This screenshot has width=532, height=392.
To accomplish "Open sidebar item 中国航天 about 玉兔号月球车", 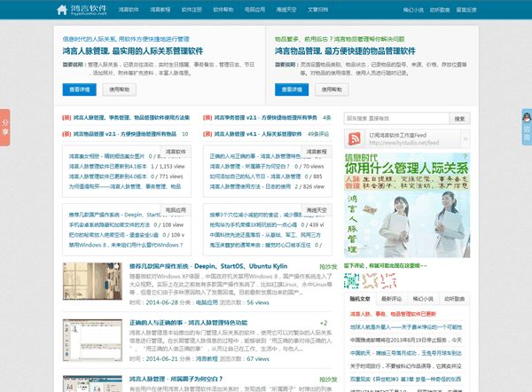I will pyautogui.click(x=406, y=353).
